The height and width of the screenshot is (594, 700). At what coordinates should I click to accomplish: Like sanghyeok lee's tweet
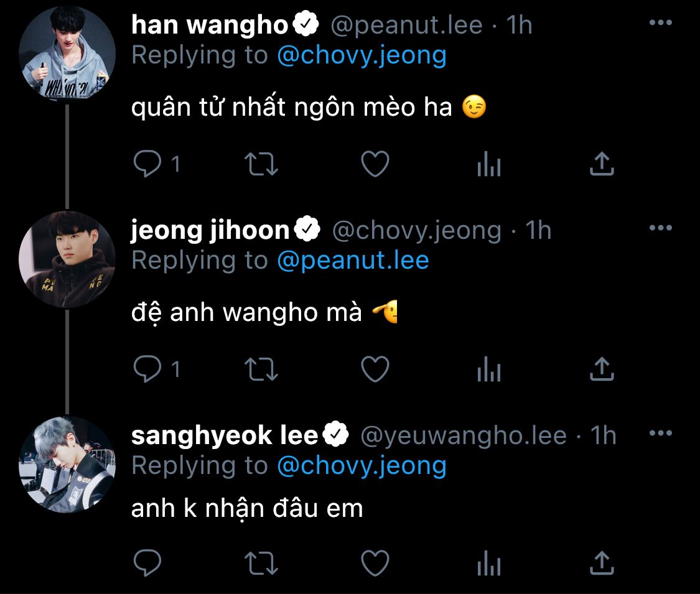coord(375,563)
